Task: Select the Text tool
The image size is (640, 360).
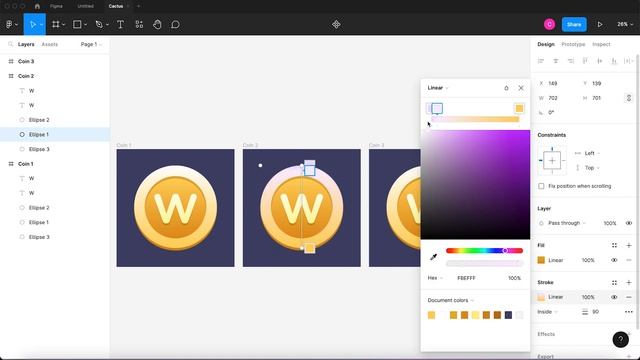Action: point(120,24)
